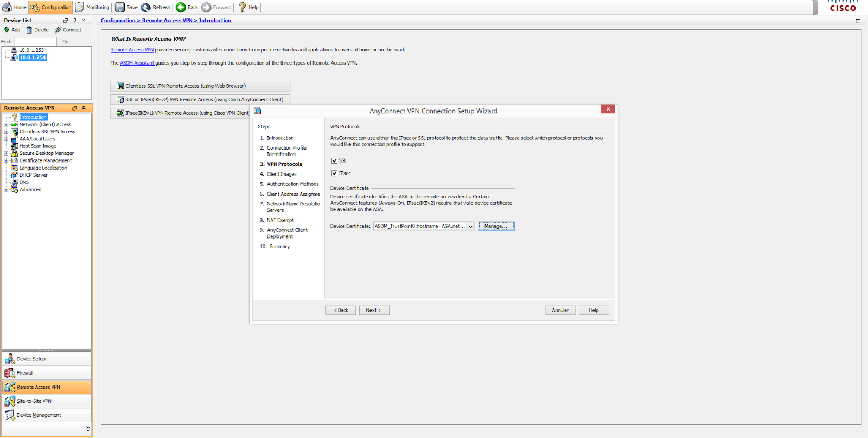This screenshot has width=868, height=438.
Task: Click the Save disk icon
Action: point(119,7)
